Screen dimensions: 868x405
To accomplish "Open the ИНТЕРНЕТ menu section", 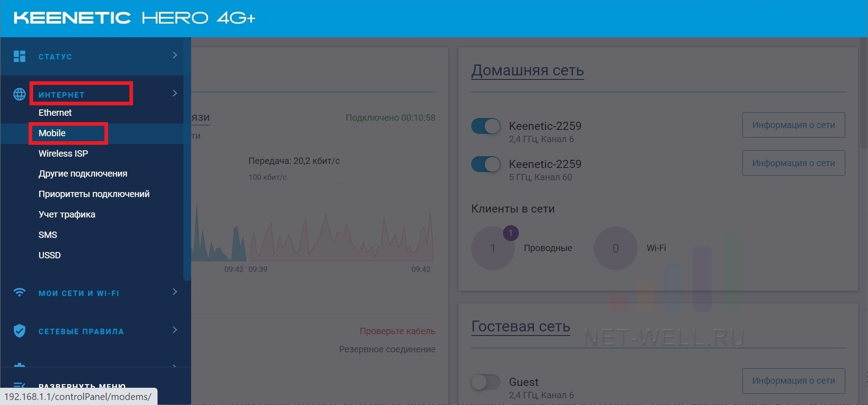I will tap(62, 95).
